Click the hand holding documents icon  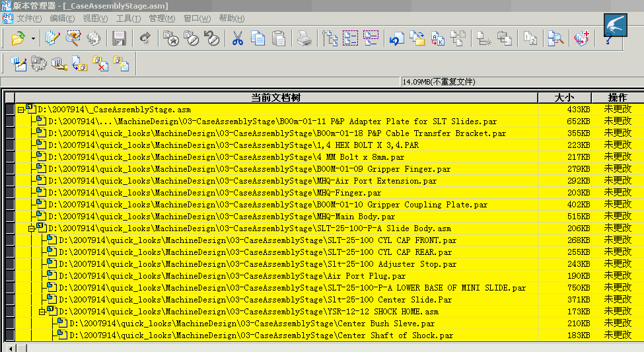click(x=59, y=63)
